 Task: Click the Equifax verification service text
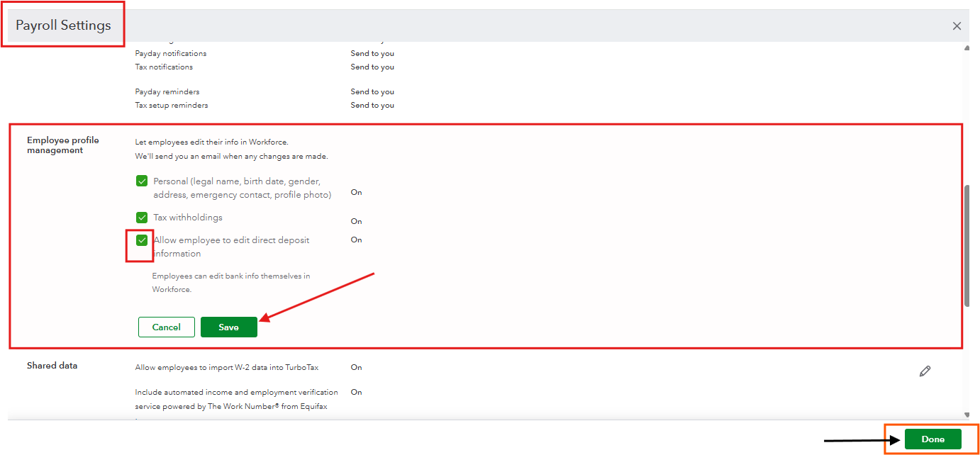[237, 399]
